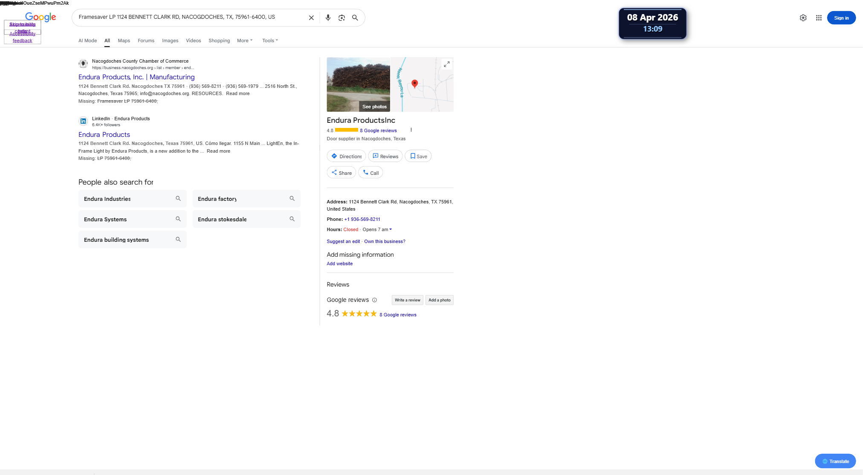Image resolution: width=868 pixels, height=475 pixels.
Task: Expand business hours next to Opens 7 am
Action: point(391,229)
